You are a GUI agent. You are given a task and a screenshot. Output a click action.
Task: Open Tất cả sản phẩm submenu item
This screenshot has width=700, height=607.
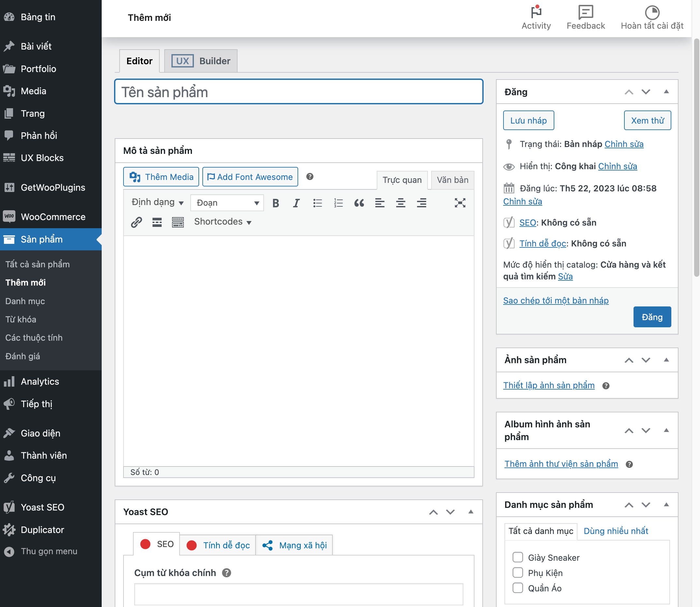tap(37, 264)
